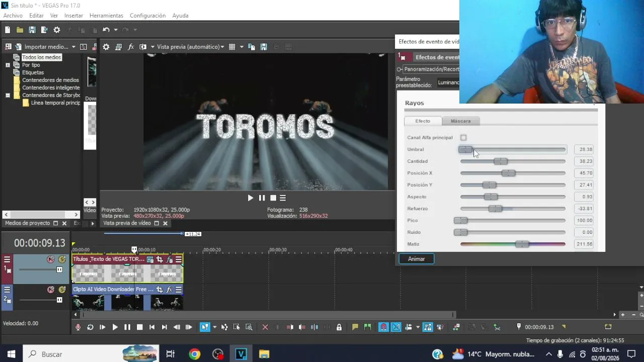This screenshot has height=362, width=644.
Task: Open the Herramientas menu
Action: point(106,16)
